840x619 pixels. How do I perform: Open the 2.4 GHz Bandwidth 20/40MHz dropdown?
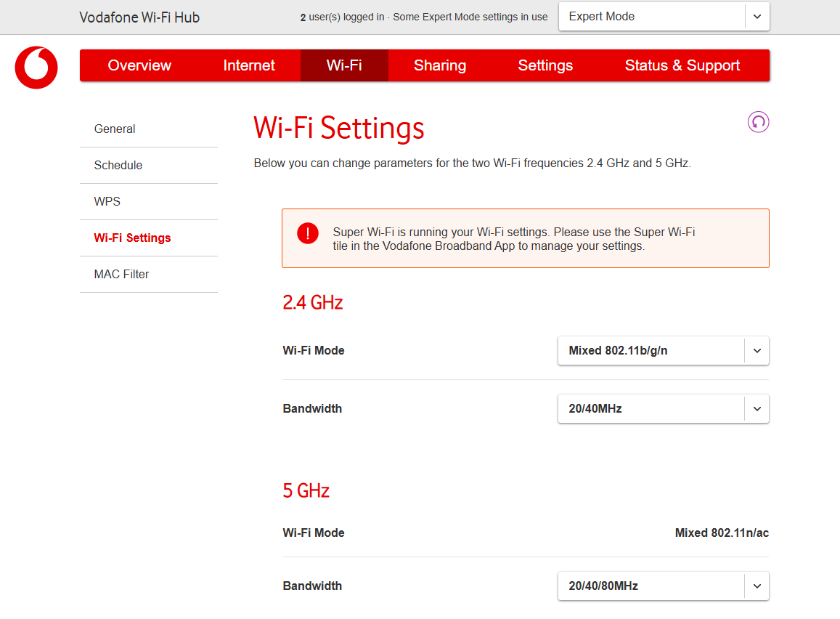click(x=663, y=409)
